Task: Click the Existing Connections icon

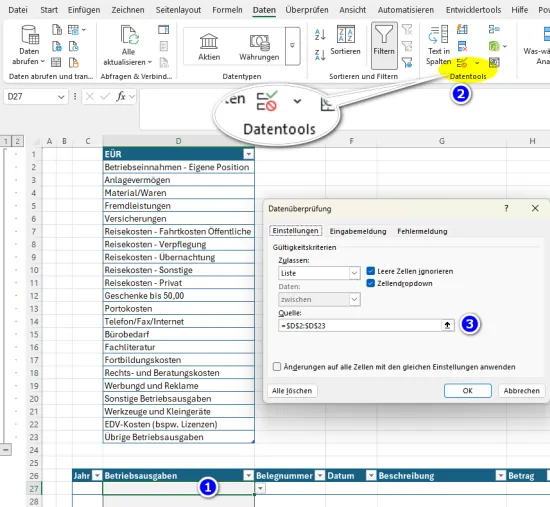Action: tap(74, 62)
